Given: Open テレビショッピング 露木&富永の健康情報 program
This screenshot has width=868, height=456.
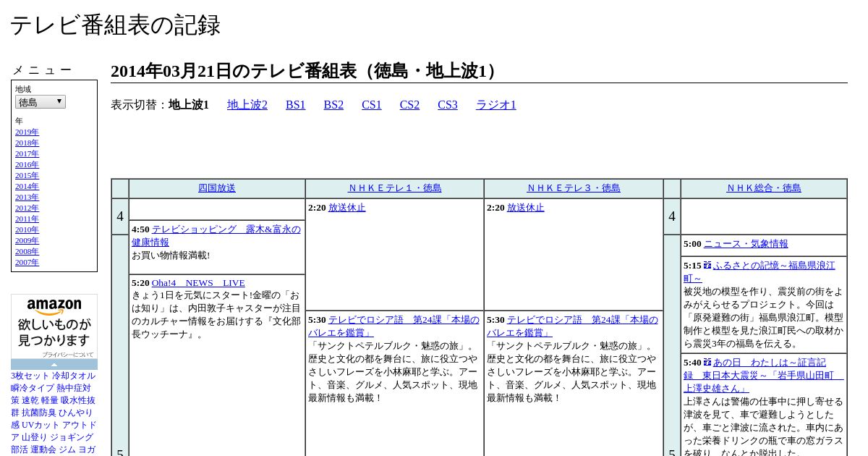Looking at the screenshot, I should click(x=216, y=236).
